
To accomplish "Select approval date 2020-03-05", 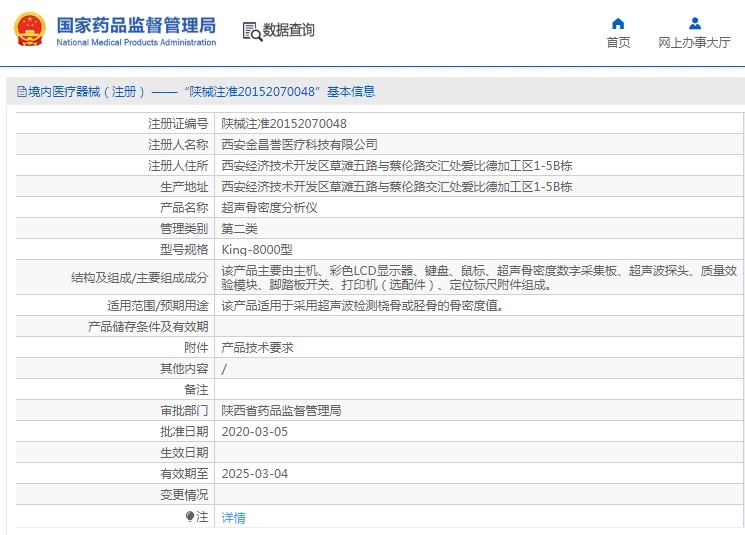I will [x=255, y=432].
